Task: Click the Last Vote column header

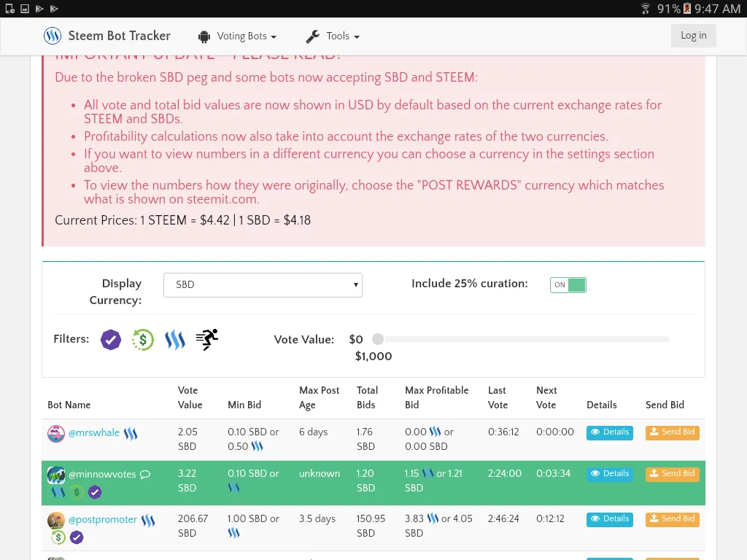Action: point(498,397)
